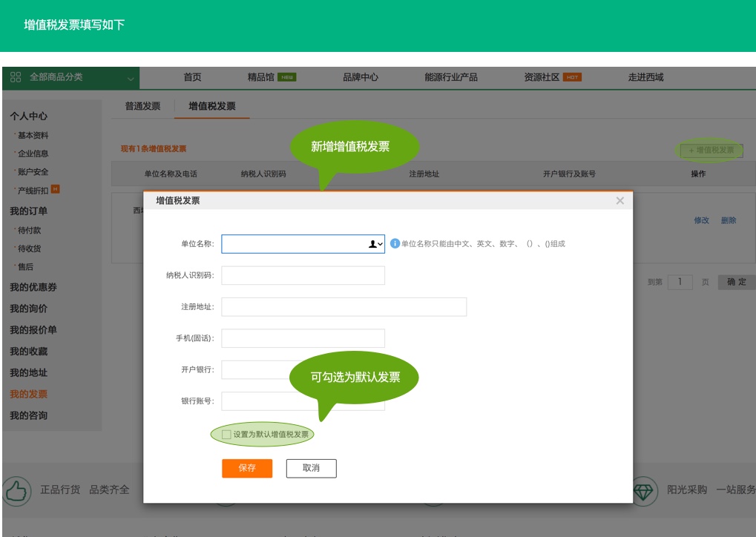Screen dimensions: 756x537
Task: Open 企业信息 in the sidebar
Action: coord(33,154)
